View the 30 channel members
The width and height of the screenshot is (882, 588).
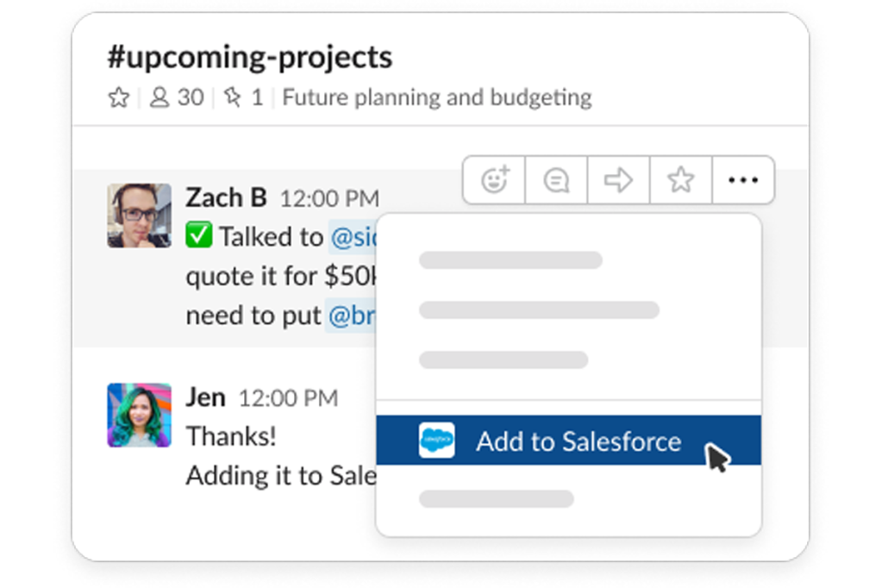coord(177,97)
